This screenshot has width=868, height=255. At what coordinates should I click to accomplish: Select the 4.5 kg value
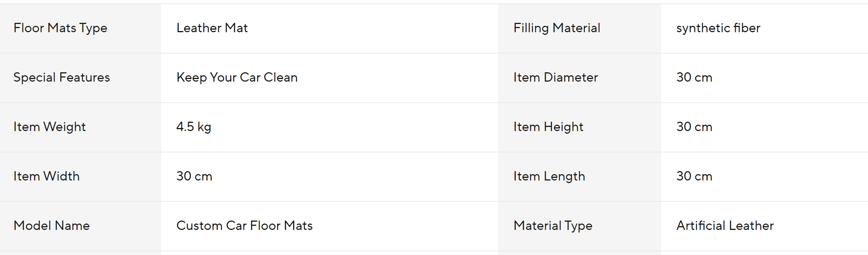(x=194, y=127)
